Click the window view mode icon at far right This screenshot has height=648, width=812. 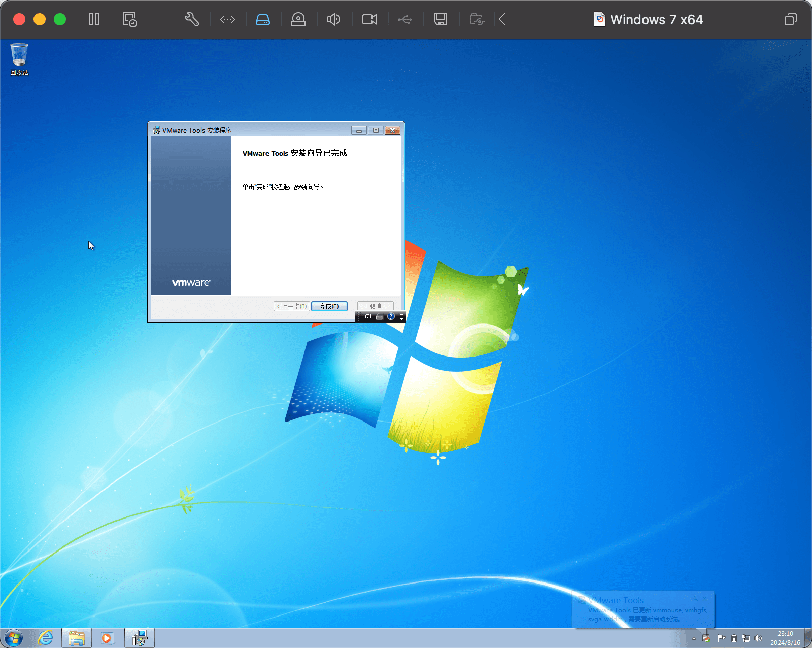click(790, 20)
